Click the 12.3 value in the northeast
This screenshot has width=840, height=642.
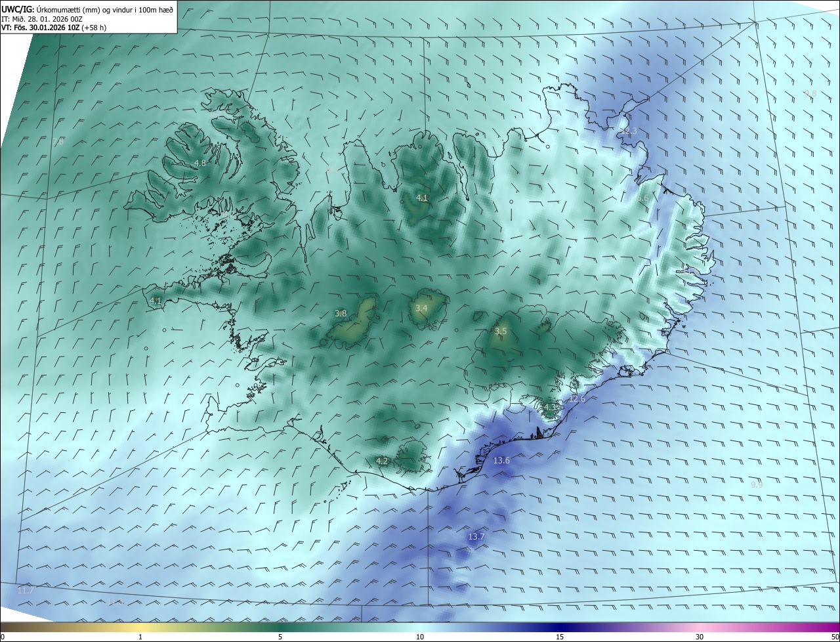[629, 131]
